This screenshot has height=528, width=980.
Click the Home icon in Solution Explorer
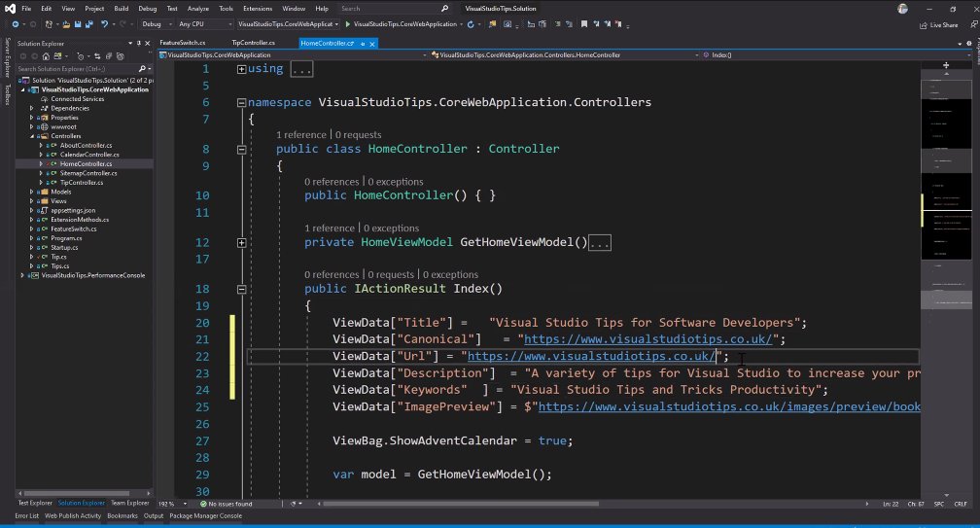point(46,56)
